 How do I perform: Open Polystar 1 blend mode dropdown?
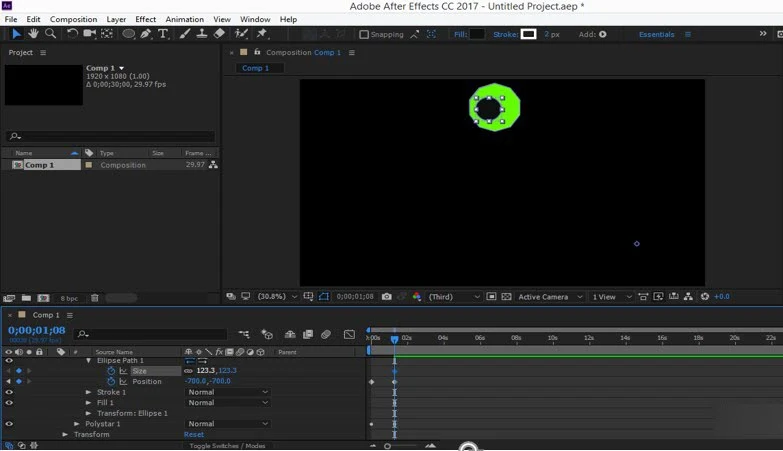coord(228,424)
